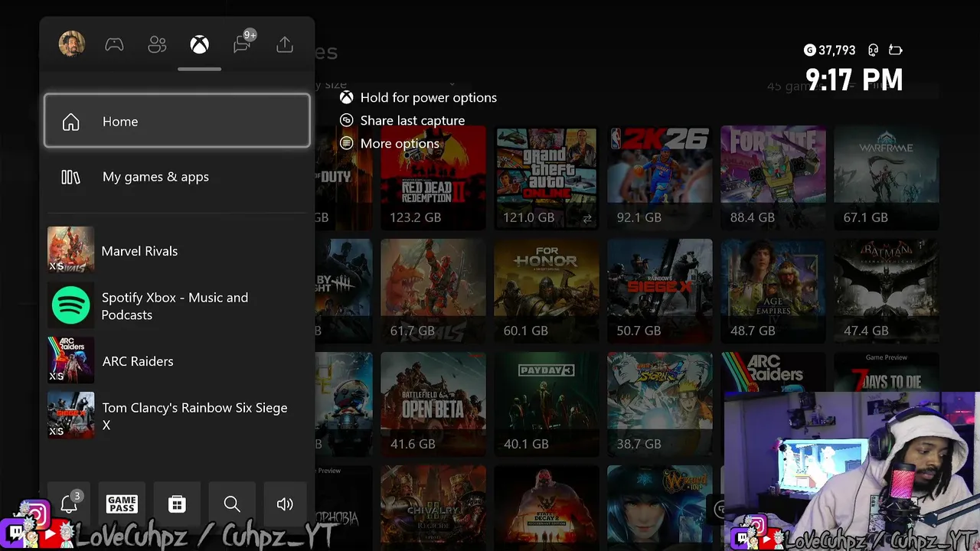Image resolution: width=980 pixels, height=551 pixels.
Task: Click the Gamerscore 37,793 indicator
Action: tap(830, 50)
